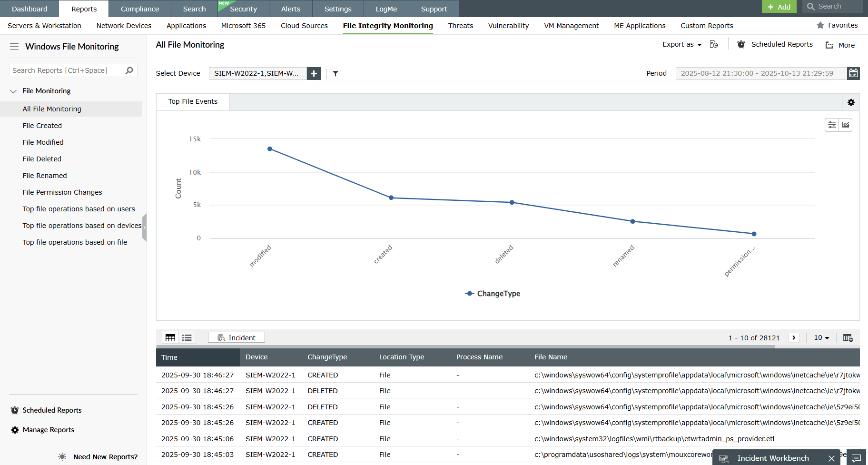Image resolution: width=868 pixels, height=465 pixels.
Task: Open the chart settings gear on Top File Events
Action: (851, 102)
